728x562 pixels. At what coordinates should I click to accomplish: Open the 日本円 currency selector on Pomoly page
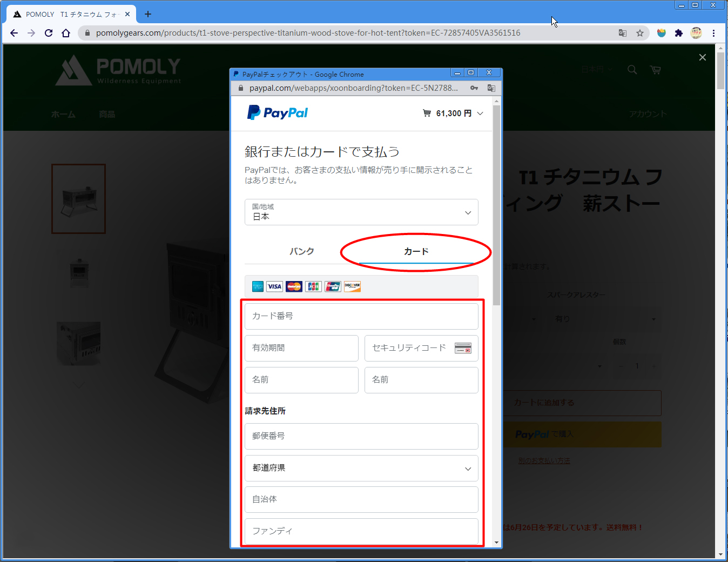point(596,69)
